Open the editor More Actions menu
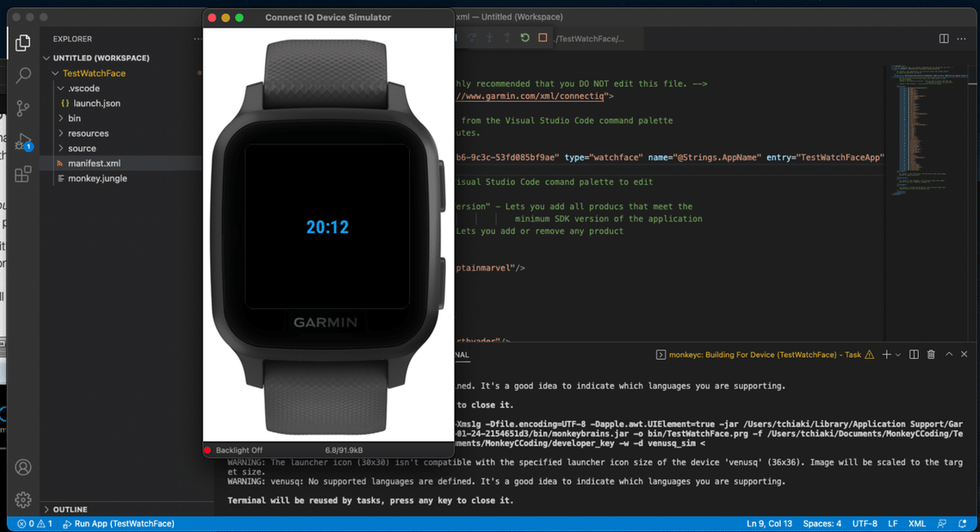Viewport: 980px width, 532px height. coord(963,38)
